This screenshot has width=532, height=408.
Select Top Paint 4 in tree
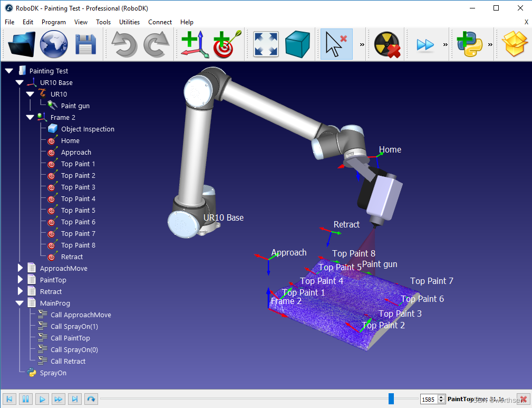78,199
